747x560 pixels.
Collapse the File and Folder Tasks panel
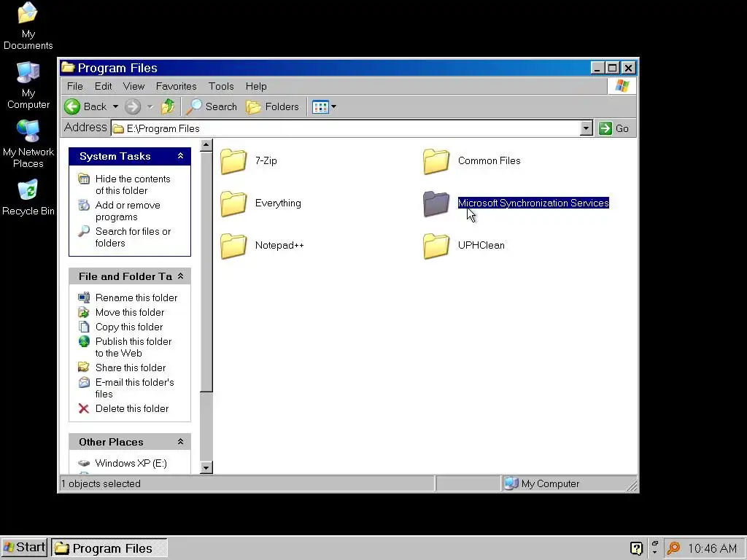[x=181, y=276]
